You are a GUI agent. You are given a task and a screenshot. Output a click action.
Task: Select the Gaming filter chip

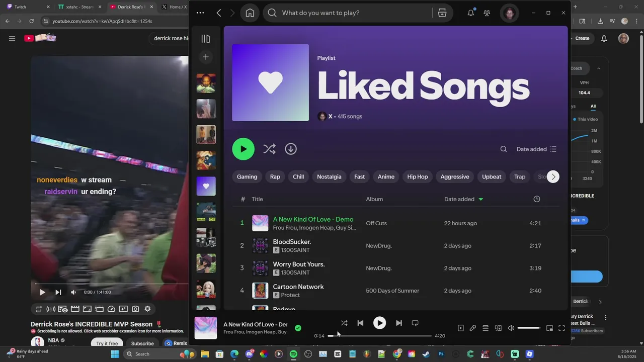click(247, 176)
